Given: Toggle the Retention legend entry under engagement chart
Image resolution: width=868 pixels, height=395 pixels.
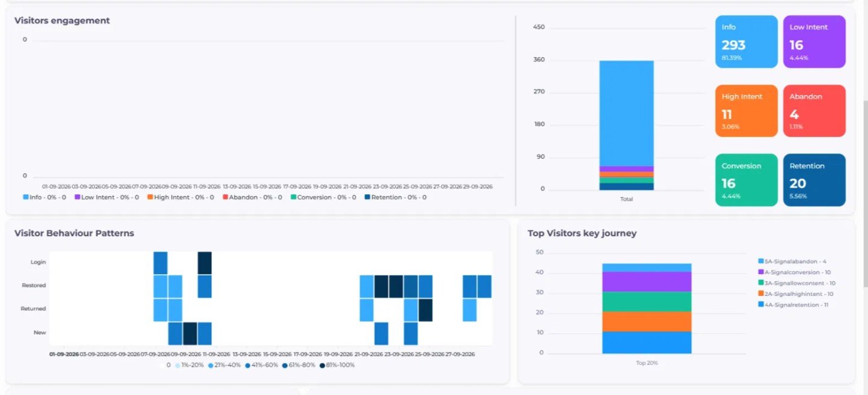Looking at the screenshot, I should point(395,197).
